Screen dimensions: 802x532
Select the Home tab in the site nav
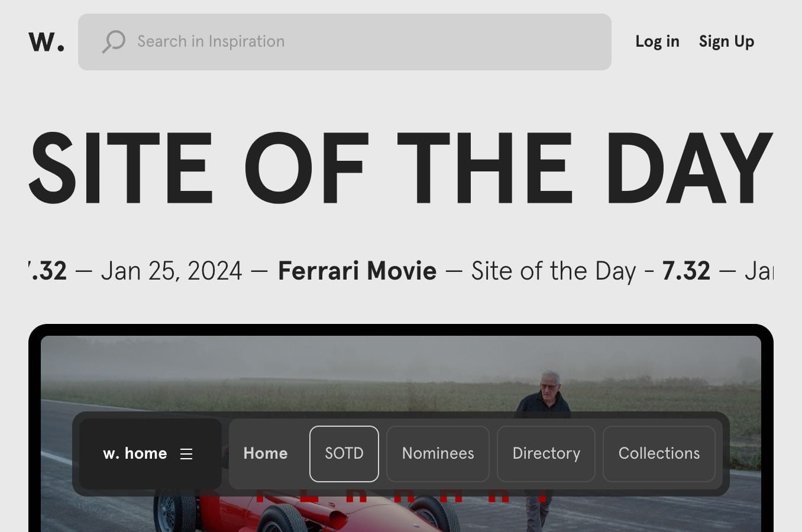tap(265, 453)
